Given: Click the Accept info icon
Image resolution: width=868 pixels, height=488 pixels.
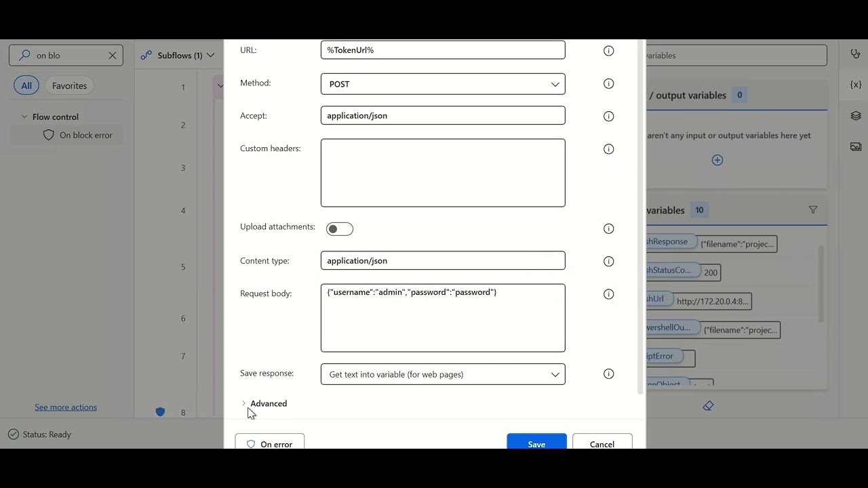Looking at the screenshot, I should 608,117.
